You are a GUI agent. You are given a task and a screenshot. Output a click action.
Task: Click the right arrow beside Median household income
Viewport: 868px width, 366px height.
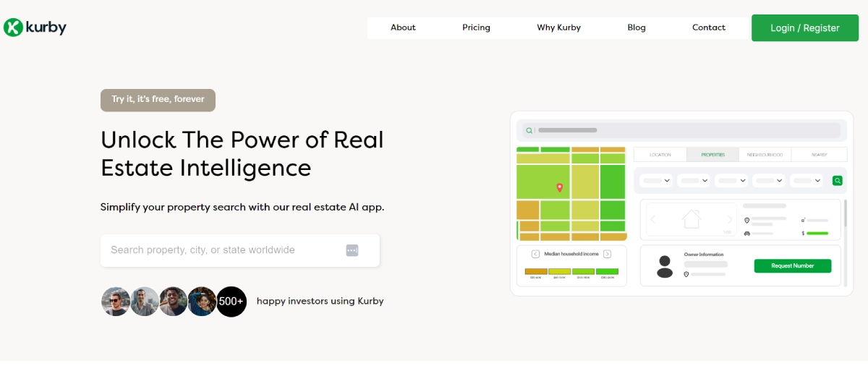pos(608,254)
